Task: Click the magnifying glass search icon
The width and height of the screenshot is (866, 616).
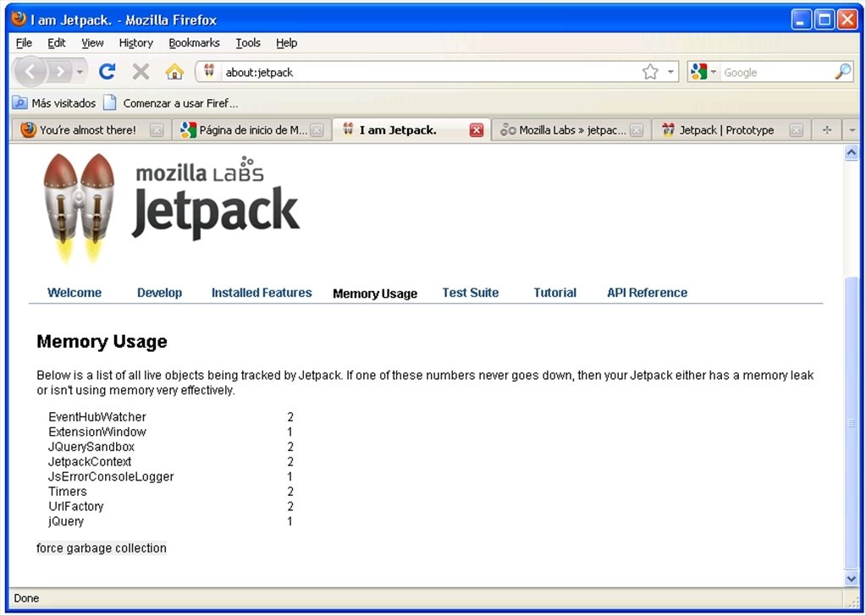Action: (x=843, y=72)
